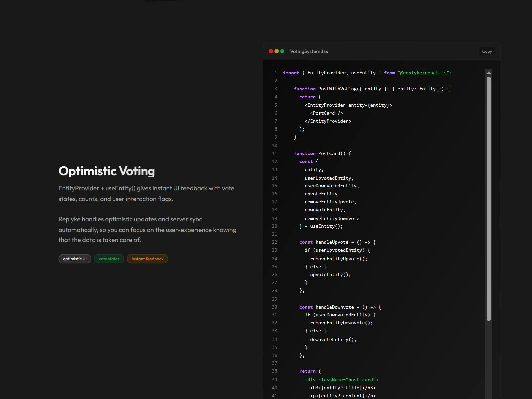Image resolution: width=532 pixels, height=399 pixels.
Task: Click the yellow window dot
Action: (277, 51)
